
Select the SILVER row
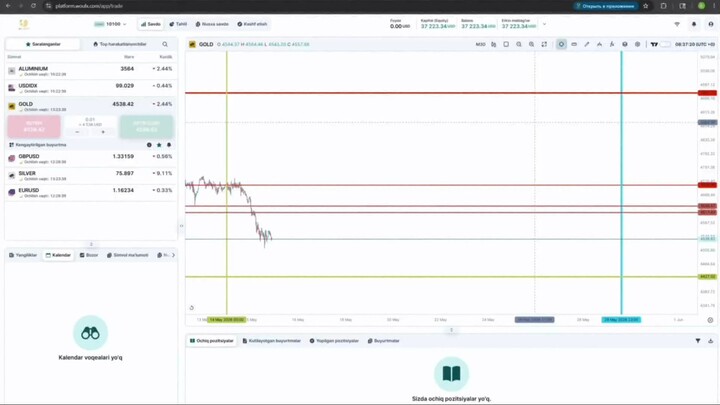90,175
